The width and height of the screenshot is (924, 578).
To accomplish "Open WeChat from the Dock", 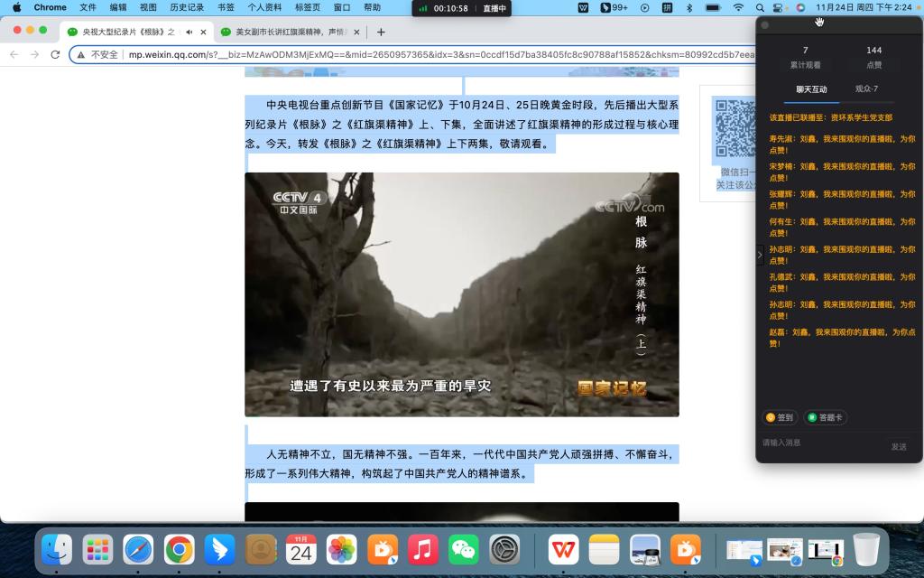I will pos(463,550).
